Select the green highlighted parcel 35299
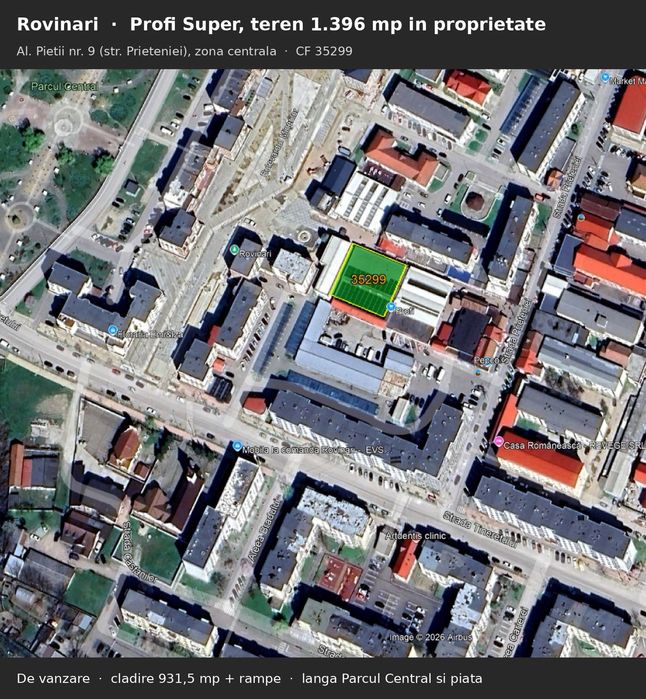Viewport: 646px width, 699px height. point(368,280)
